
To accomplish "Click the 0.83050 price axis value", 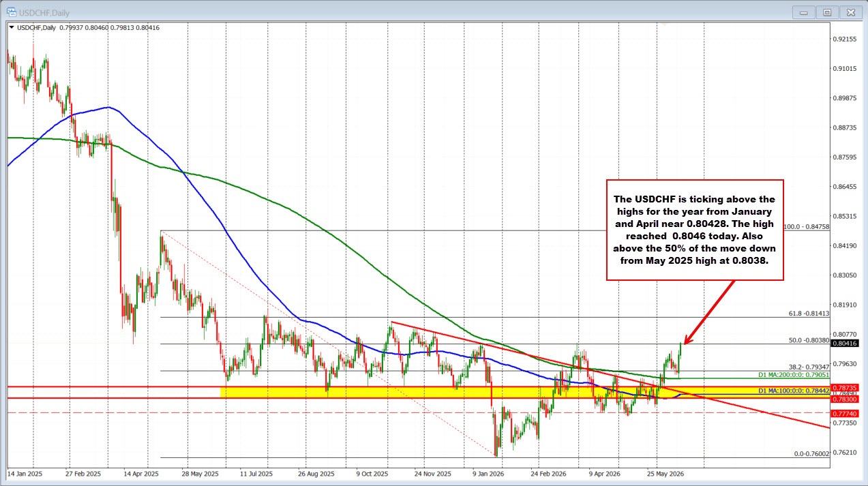I will [x=845, y=275].
